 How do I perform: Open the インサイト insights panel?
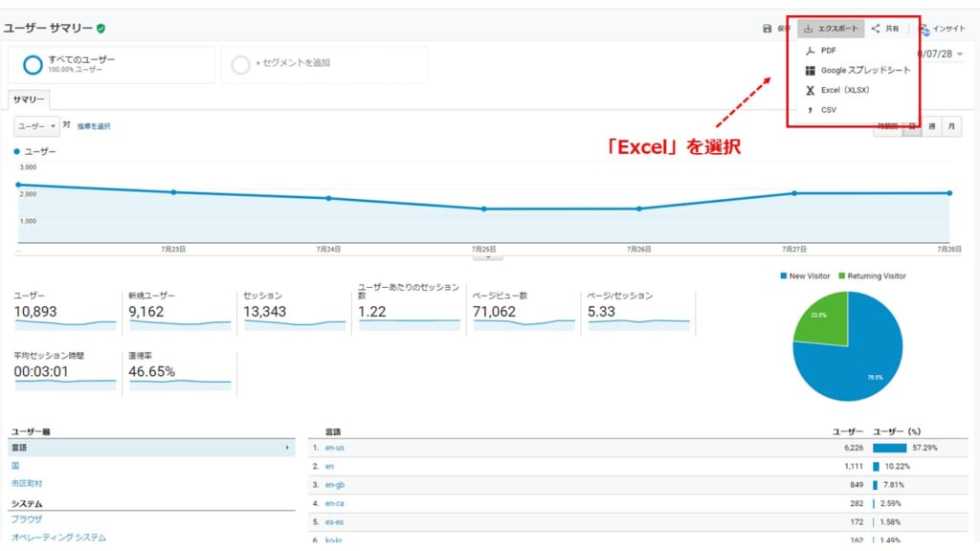(x=943, y=29)
